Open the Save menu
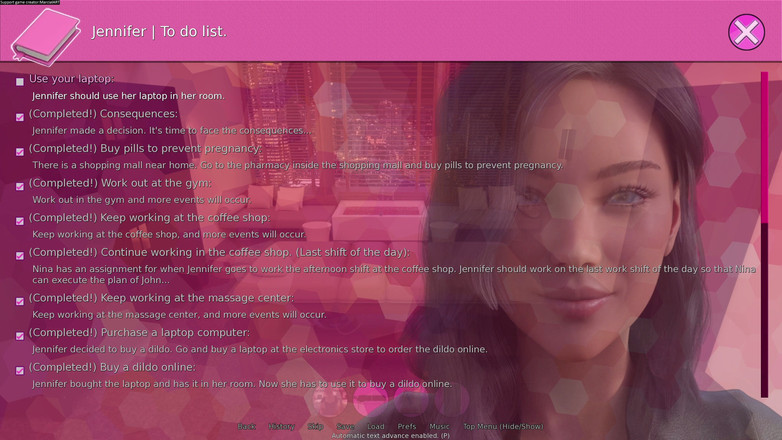The image size is (782, 440). 345,426
